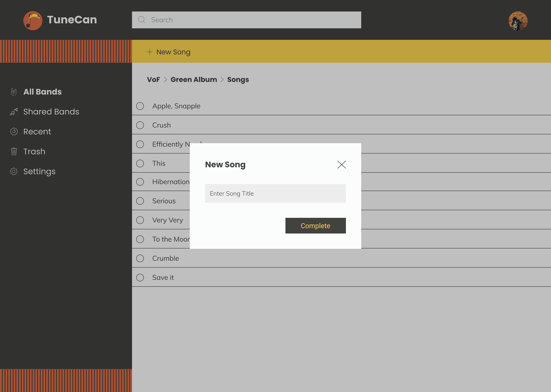This screenshot has width=551, height=392.
Task: Select the Serious radio button
Action: 140,201
